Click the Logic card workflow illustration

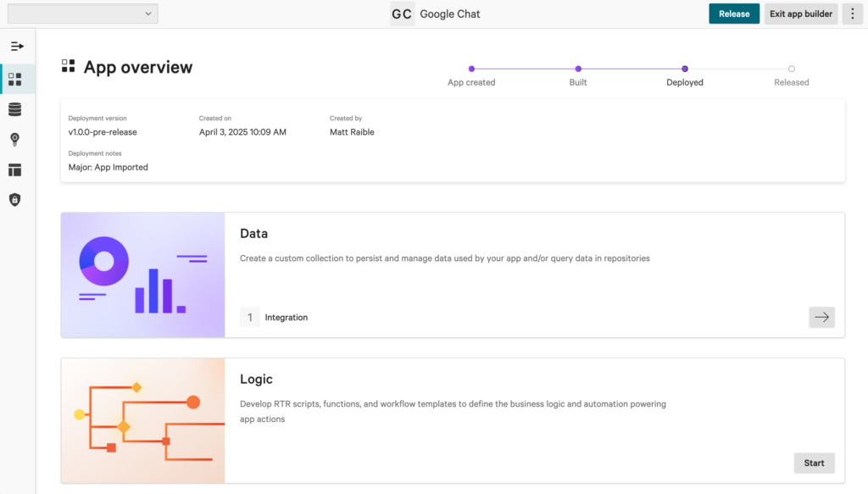(x=142, y=420)
